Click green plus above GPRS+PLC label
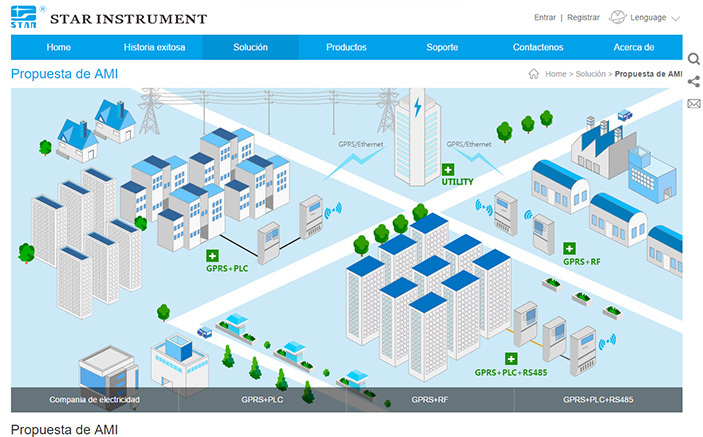Viewport: 703px width, 437px height. 213,256
